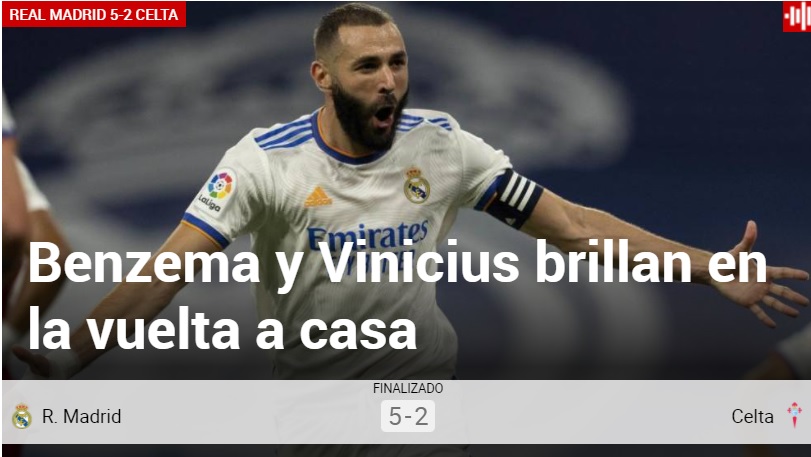Click the Real Madrid crest in scoreboard
Image resolution: width=811 pixels, height=457 pixels.
click(22, 416)
